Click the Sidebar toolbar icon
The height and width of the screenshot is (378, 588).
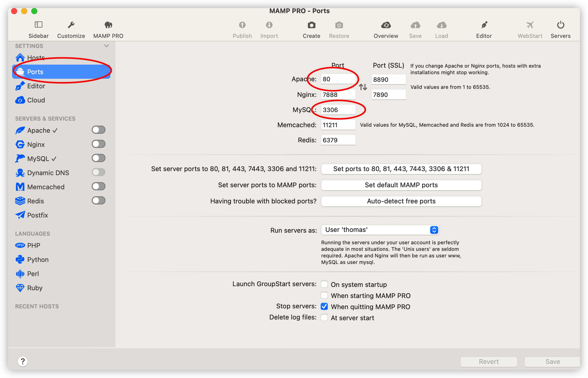pos(38,25)
